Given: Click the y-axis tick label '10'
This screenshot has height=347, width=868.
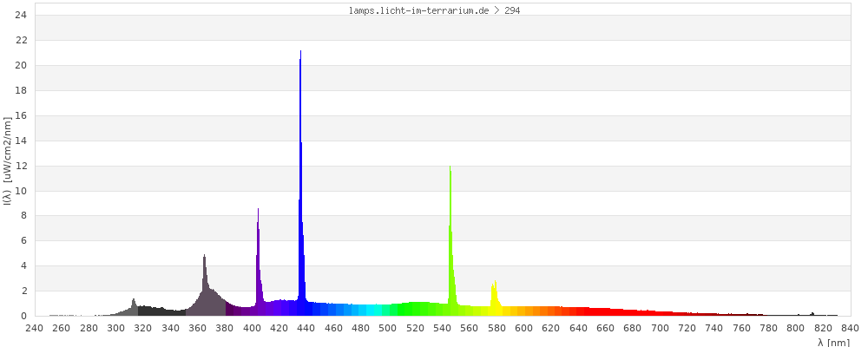Looking at the screenshot, I should tap(21, 191).
